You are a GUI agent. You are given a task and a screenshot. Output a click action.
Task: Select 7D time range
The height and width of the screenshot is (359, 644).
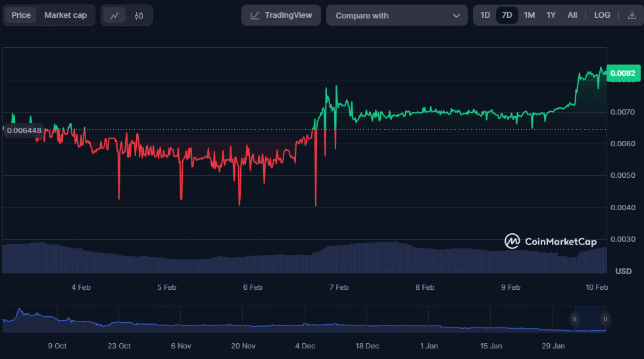tap(507, 15)
